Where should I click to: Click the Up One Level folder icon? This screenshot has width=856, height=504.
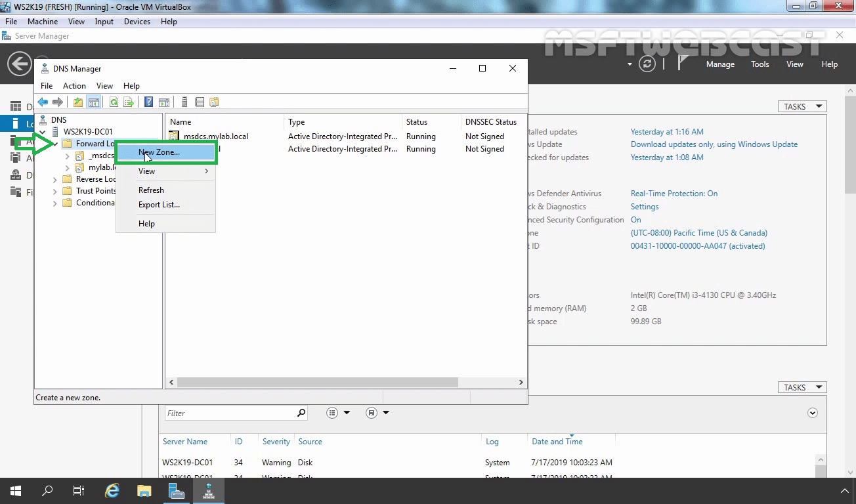[78, 102]
